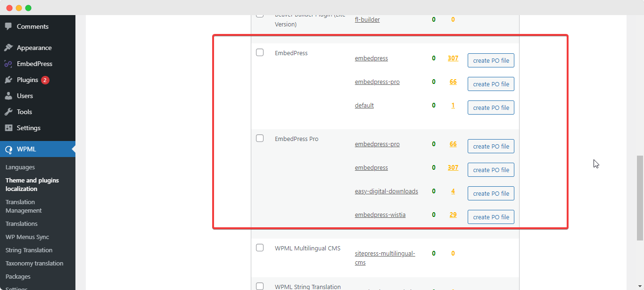This screenshot has height=290, width=644.
Task: Create PO file for EmbedPress embedpress-pro domain
Action: pyautogui.click(x=491, y=84)
